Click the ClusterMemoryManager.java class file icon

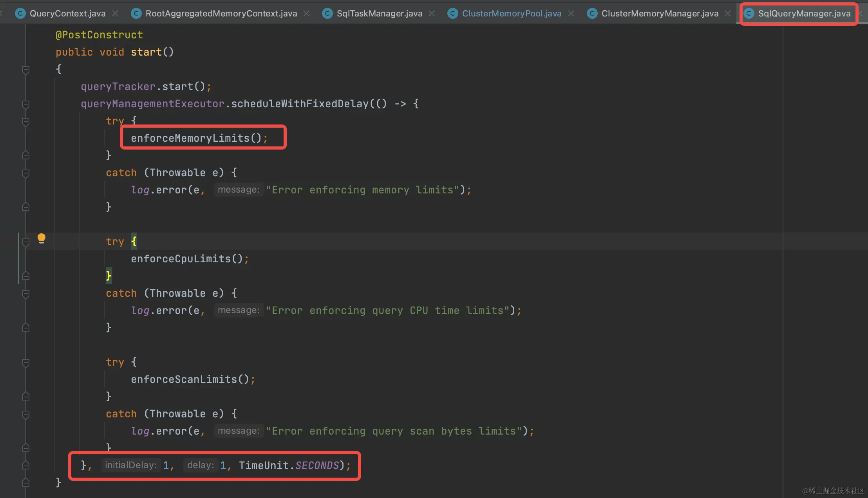[592, 14]
